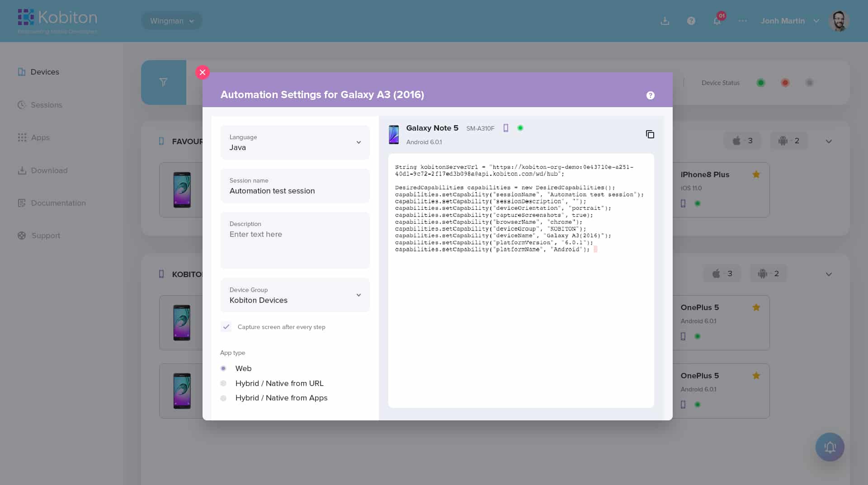
Task: Click phone icon on iPhone8 Plus card
Action: point(683,203)
